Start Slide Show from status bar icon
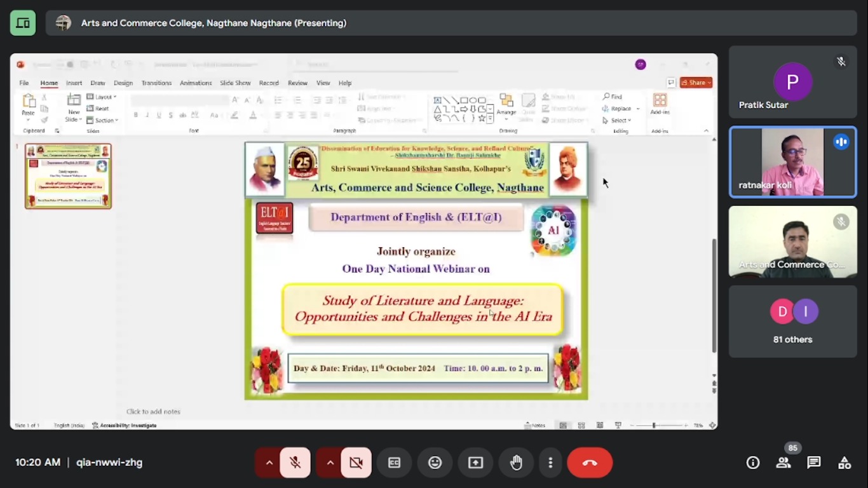The image size is (868, 488). [618, 425]
